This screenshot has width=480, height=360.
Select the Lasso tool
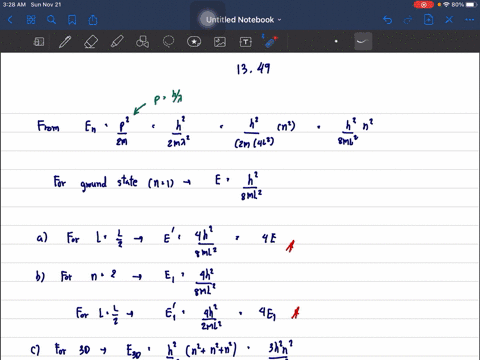pos(168,42)
